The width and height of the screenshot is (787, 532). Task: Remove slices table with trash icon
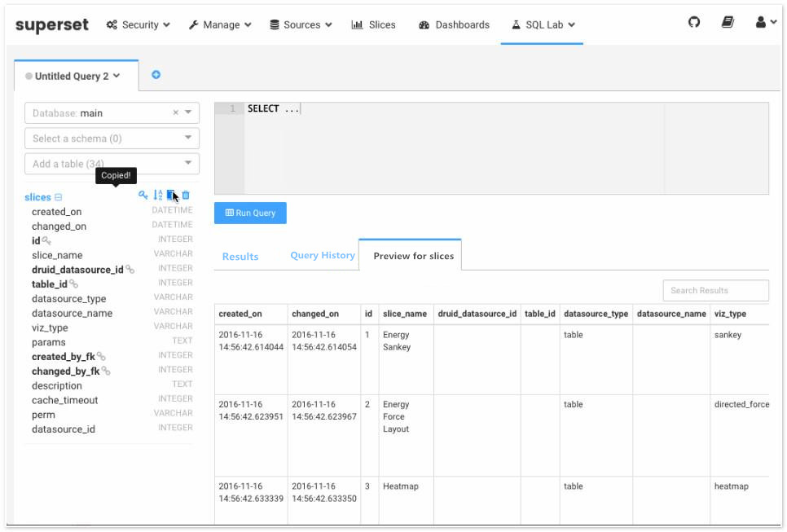tap(186, 195)
